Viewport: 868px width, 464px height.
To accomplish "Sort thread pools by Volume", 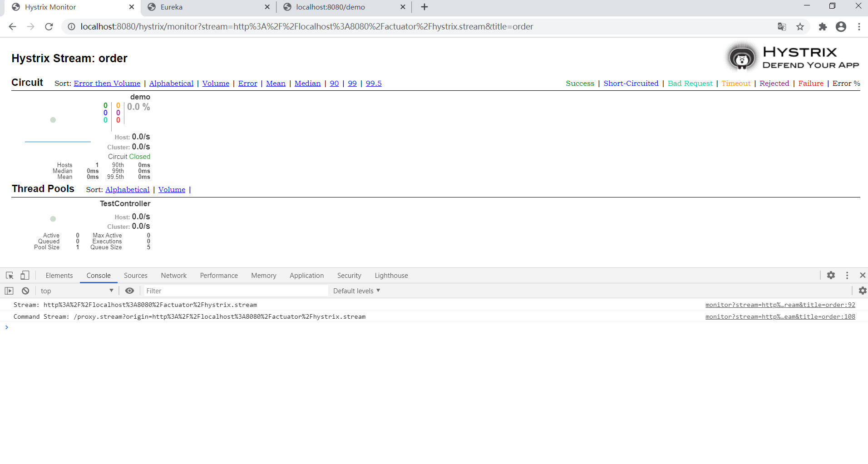I will pyautogui.click(x=172, y=190).
